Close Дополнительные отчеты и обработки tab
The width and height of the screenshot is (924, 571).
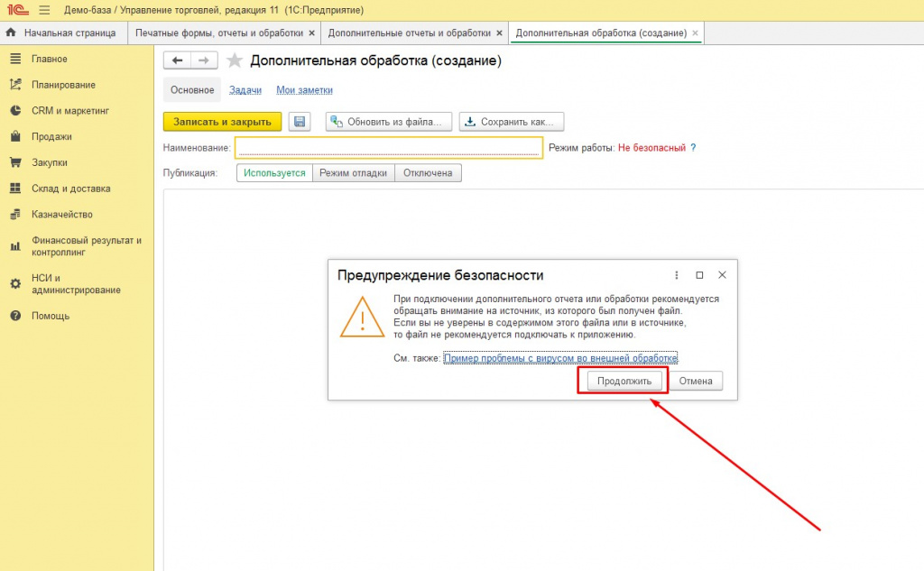point(499,33)
